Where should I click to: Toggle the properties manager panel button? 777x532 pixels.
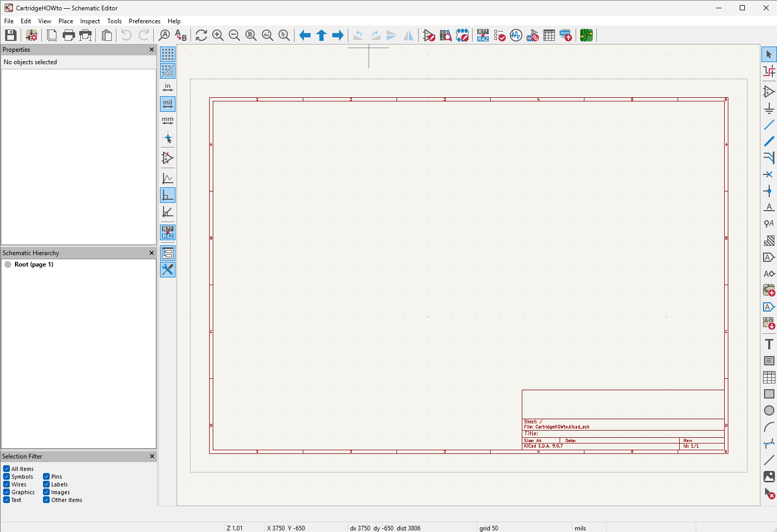pyautogui.click(x=168, y=270)
